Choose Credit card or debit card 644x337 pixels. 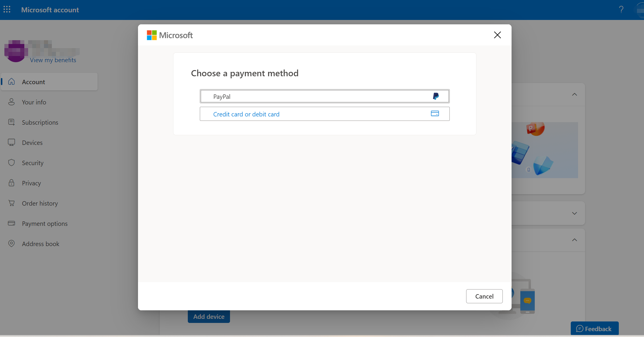point(325,114)
